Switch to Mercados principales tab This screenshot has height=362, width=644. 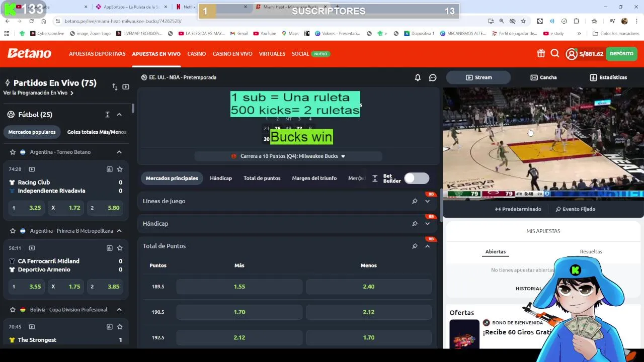pos(172,178)
